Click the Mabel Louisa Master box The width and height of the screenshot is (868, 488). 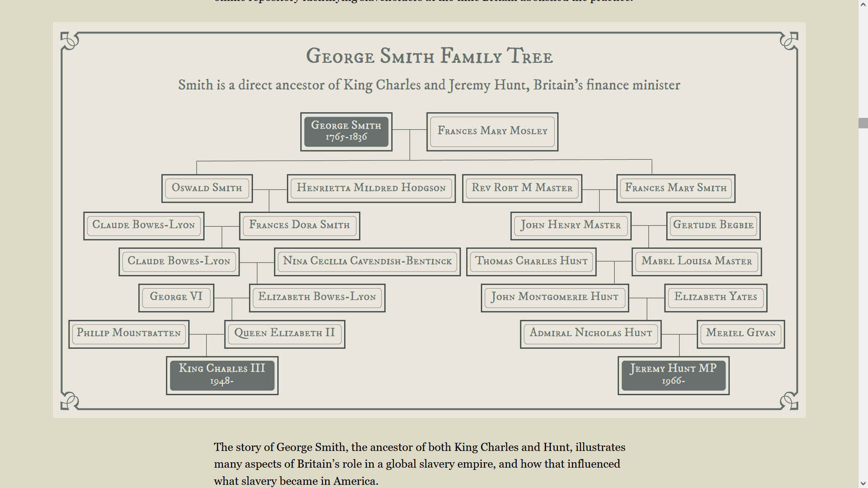697,262
